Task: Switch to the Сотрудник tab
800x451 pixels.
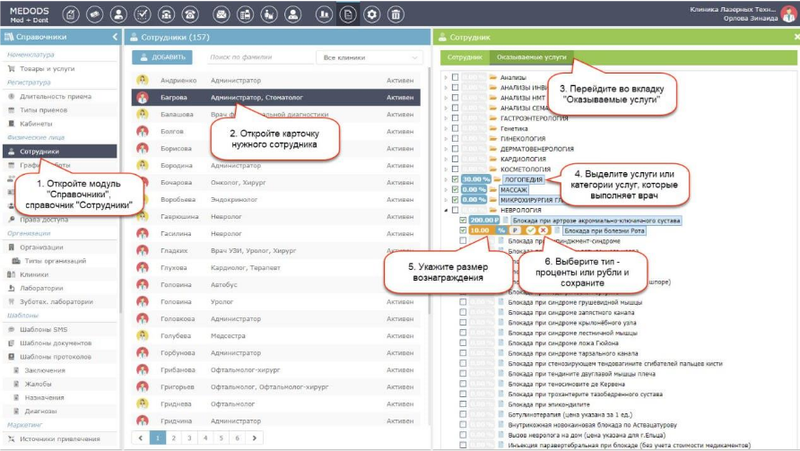Action: click(464, 58)
